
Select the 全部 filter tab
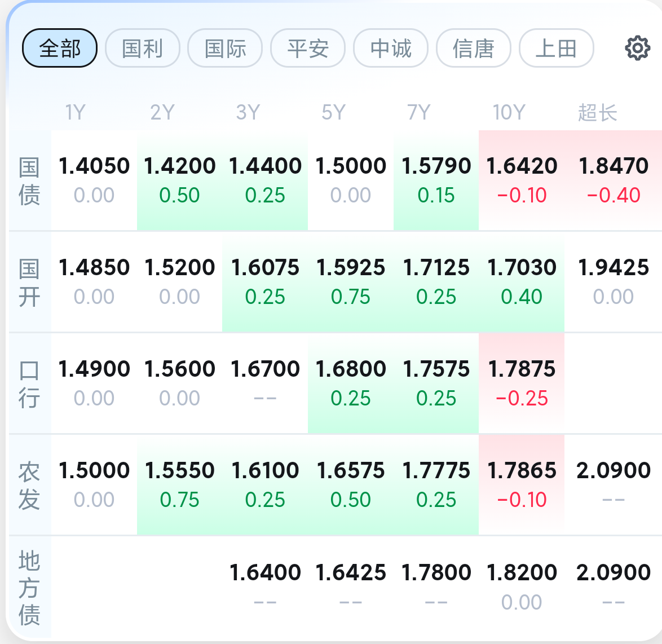click(60, 48)
